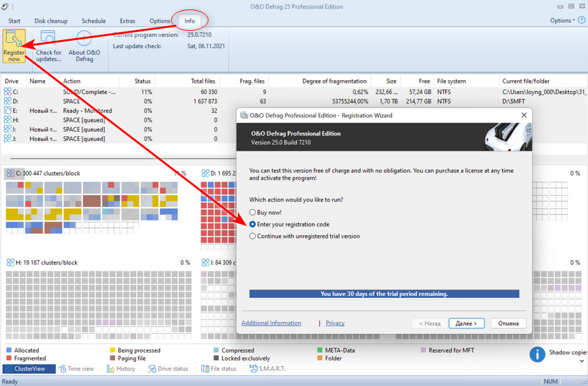Switch to ClusterView icon tab

[29, 369]
